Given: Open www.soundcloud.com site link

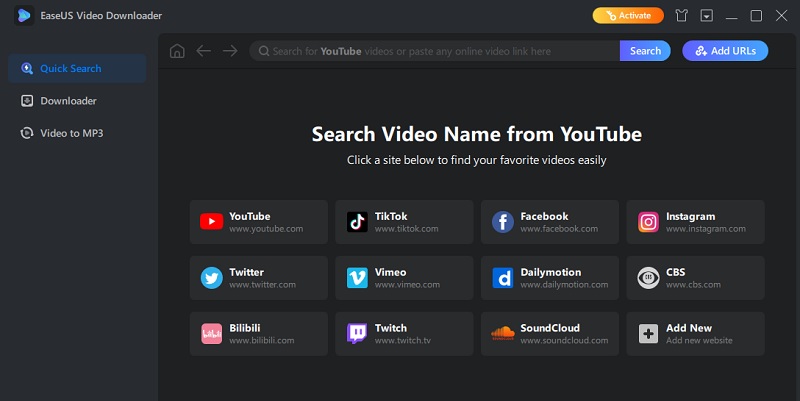Looking at the screenshot, I should [x=564, y=340].
